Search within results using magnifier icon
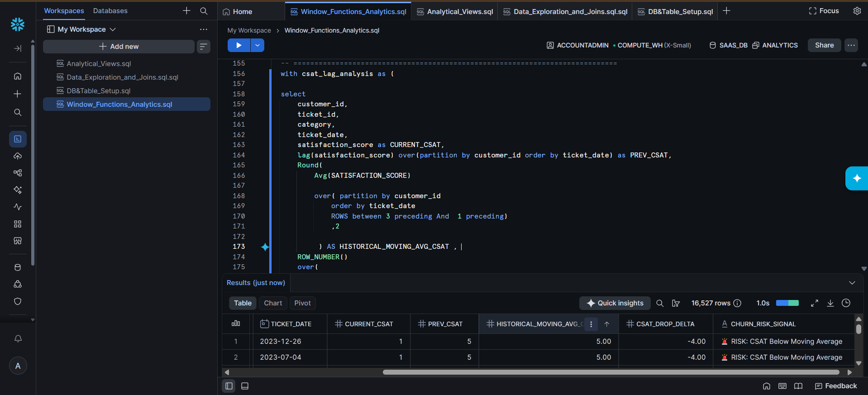This screenshot has height=395, width=868. pos(660,303)
